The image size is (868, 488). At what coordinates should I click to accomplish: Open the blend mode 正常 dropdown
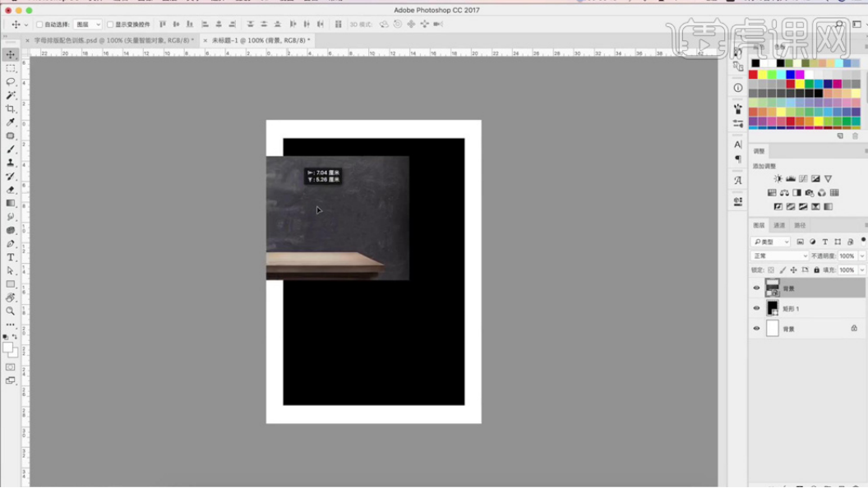tap(779, 256)
